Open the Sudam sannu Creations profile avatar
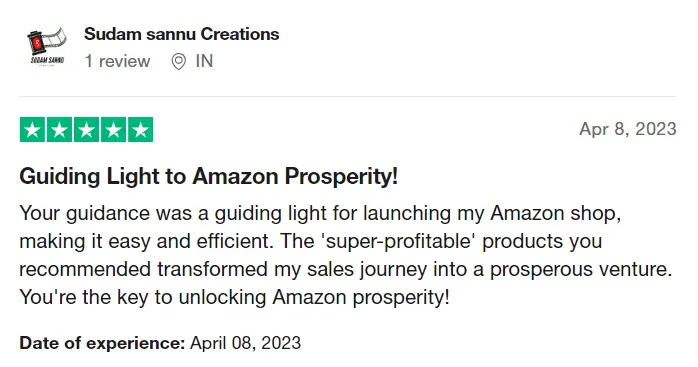Viewport: 698px width, 367px height. click(47, 47)
